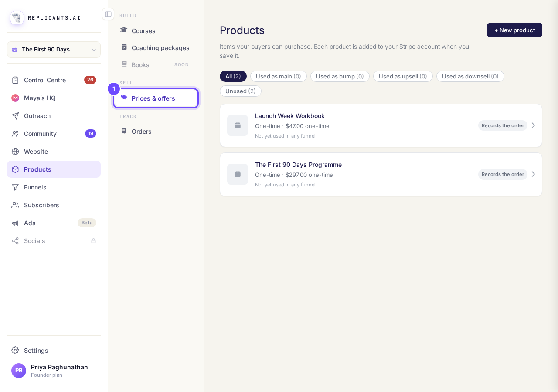The height and width of the screenshot is (392, 558).
Task: Click Launch Week Workbook title
Action: [290, 116]
